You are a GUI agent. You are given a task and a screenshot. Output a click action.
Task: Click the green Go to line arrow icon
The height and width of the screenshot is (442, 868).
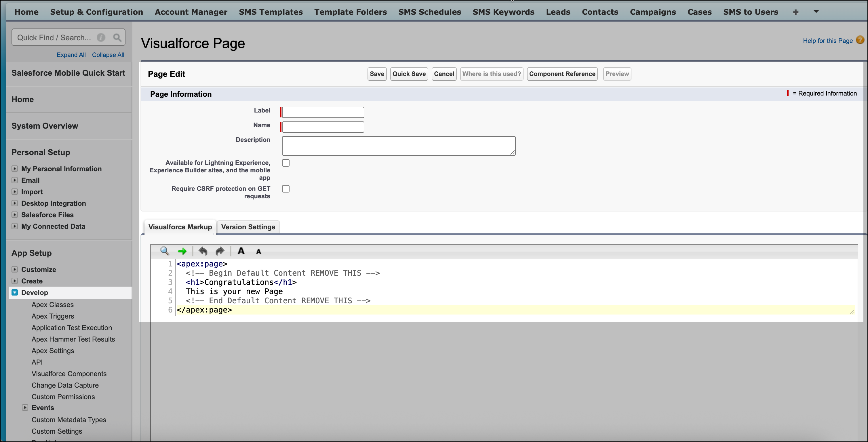click(x=182, y=251)
